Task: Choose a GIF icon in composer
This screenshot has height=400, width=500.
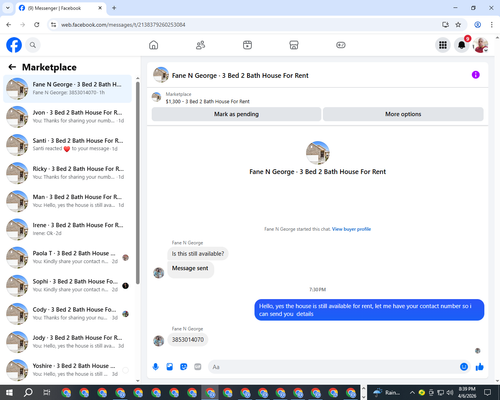Action: [198, 367]
